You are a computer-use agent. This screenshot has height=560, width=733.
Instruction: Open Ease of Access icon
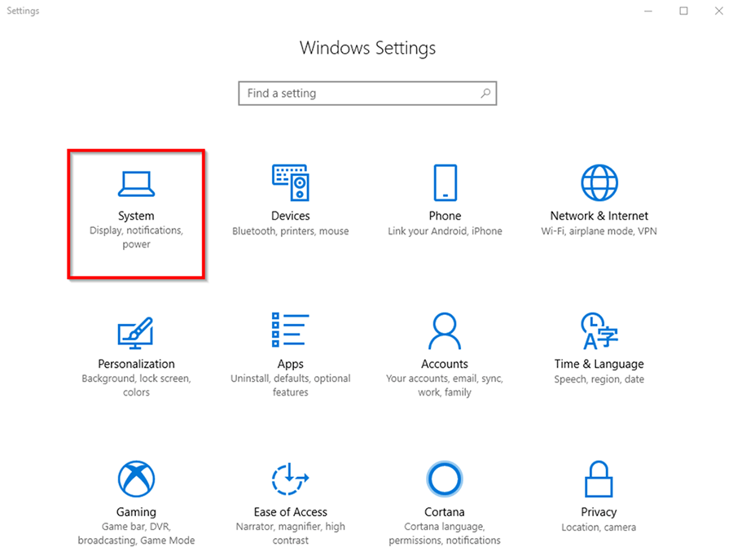(x=290, y=479)
